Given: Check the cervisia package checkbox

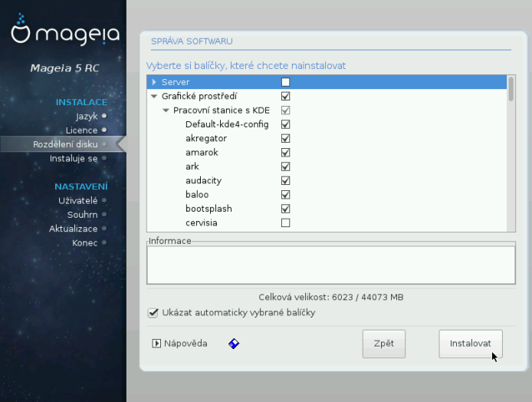Looking at the screenshot, I should (285, 222).
